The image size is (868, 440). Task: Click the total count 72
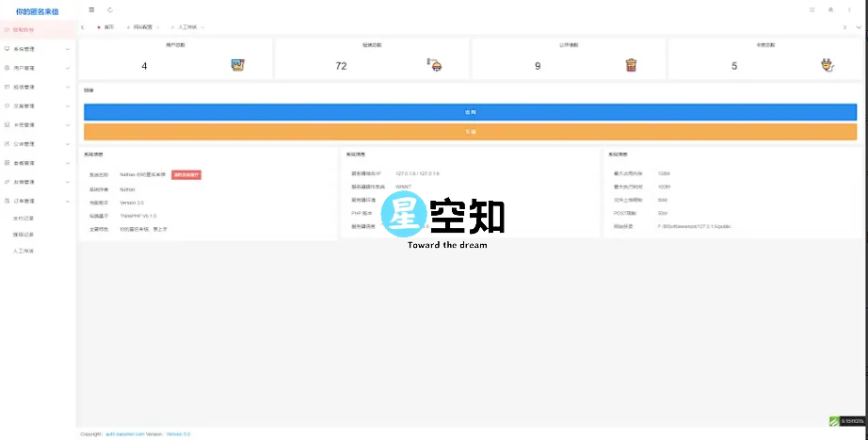click(x=341, y=66)
